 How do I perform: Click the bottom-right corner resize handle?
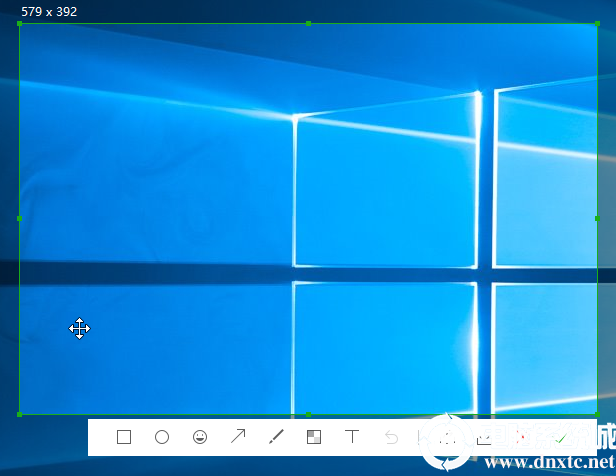597,414
